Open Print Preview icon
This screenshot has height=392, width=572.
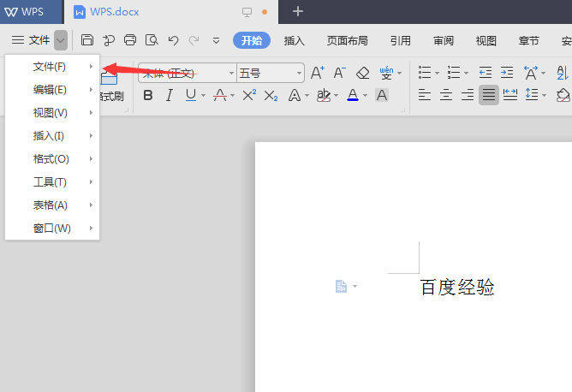(152, 39)
